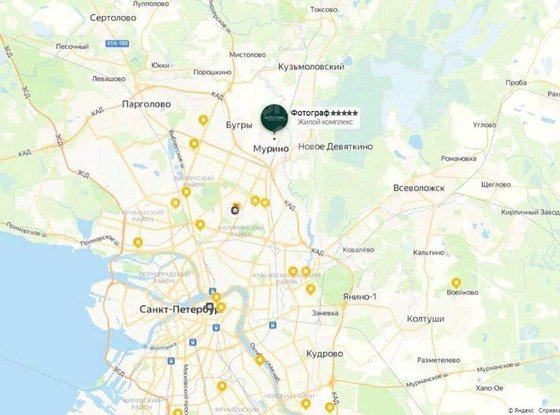Image resolution: width=560 pixels, height=415 pixels.
Task: Select the yellow pin west of Бугры
Action: (x=203, y=120)
